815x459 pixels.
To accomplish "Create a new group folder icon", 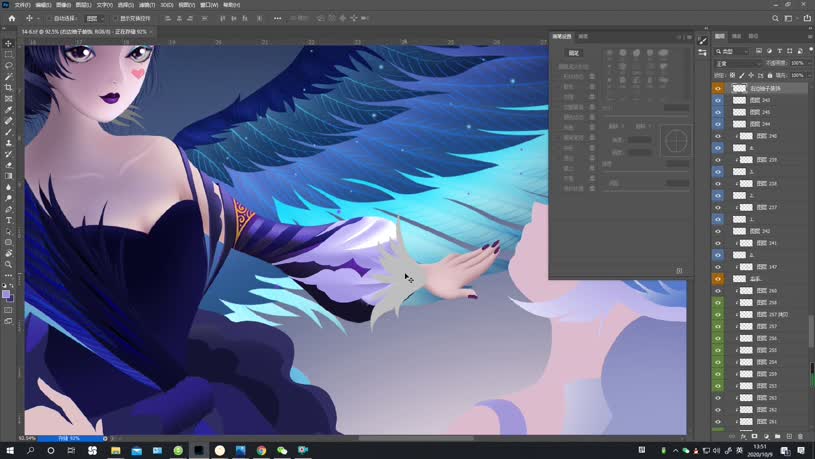I will coord(778,437).
